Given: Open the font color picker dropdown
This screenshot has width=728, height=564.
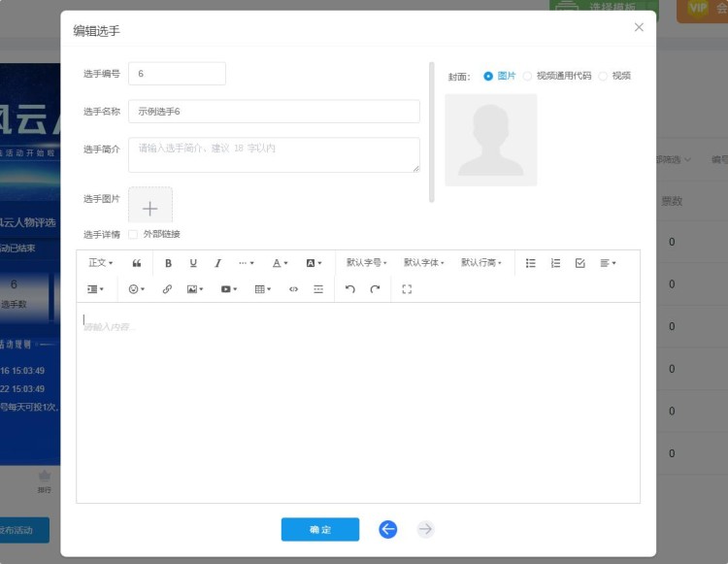Looking at the screenshot, I should [x=280, y=263].
